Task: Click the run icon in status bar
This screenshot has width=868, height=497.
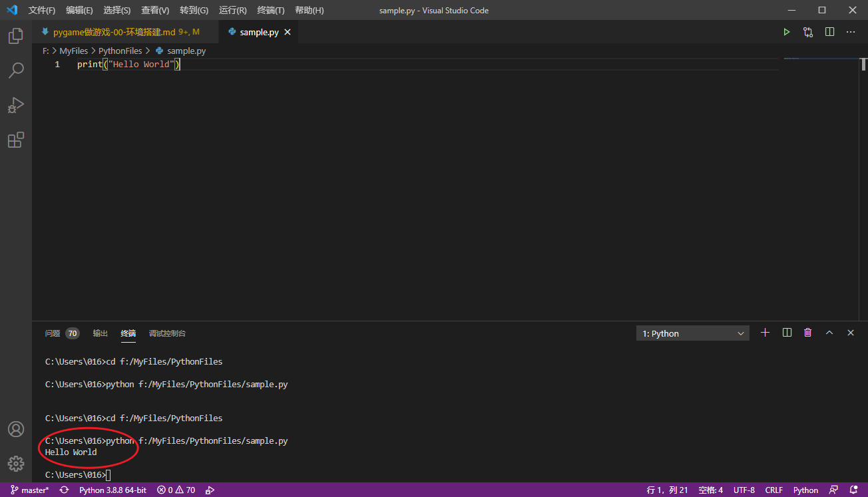Action: point(210,490)
